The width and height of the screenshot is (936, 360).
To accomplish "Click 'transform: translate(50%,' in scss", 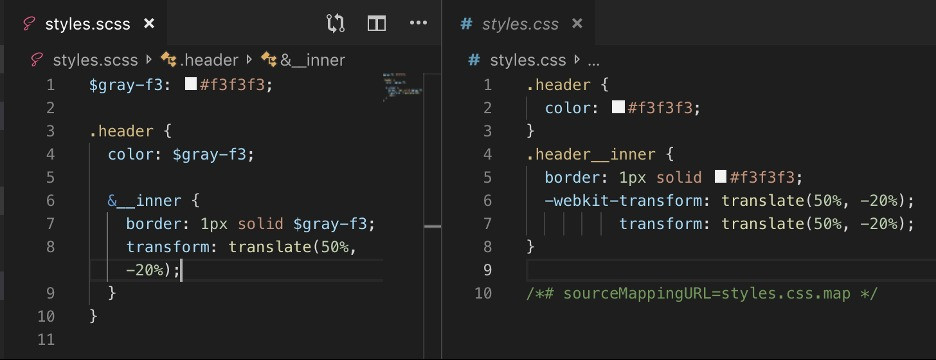I will point(242,247).
